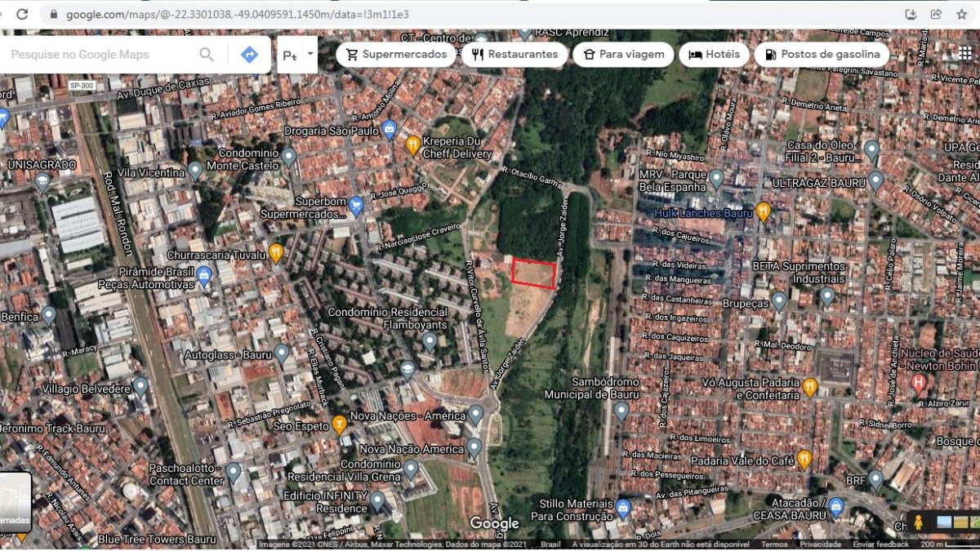Bookmark this page with the star

(961, 14)
